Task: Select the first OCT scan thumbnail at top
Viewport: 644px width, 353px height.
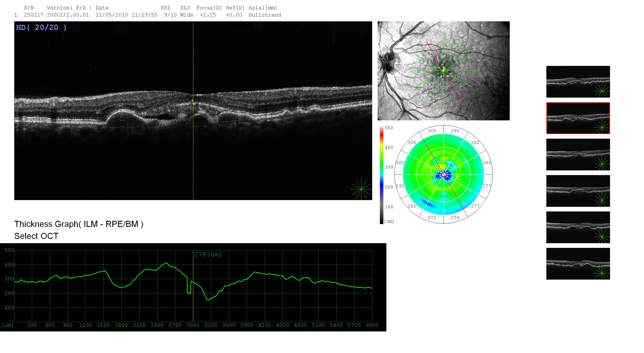Action: click(578, 82)
